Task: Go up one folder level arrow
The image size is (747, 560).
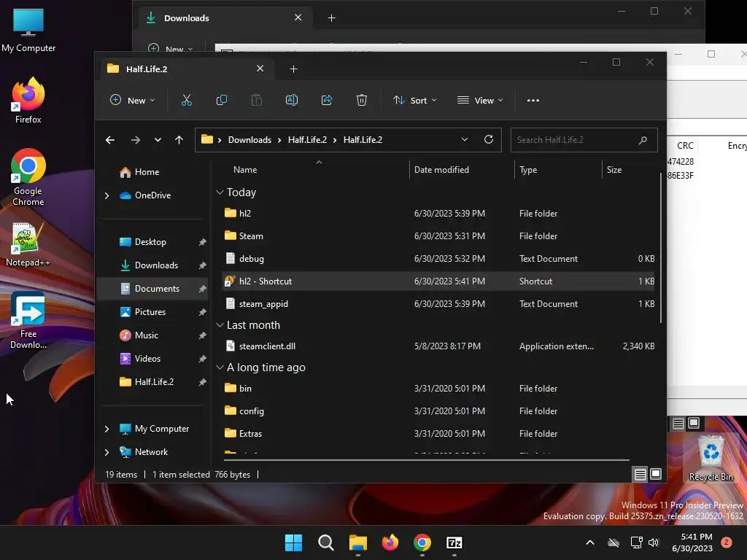Action: pyautogui.click(x=179, y=140)
